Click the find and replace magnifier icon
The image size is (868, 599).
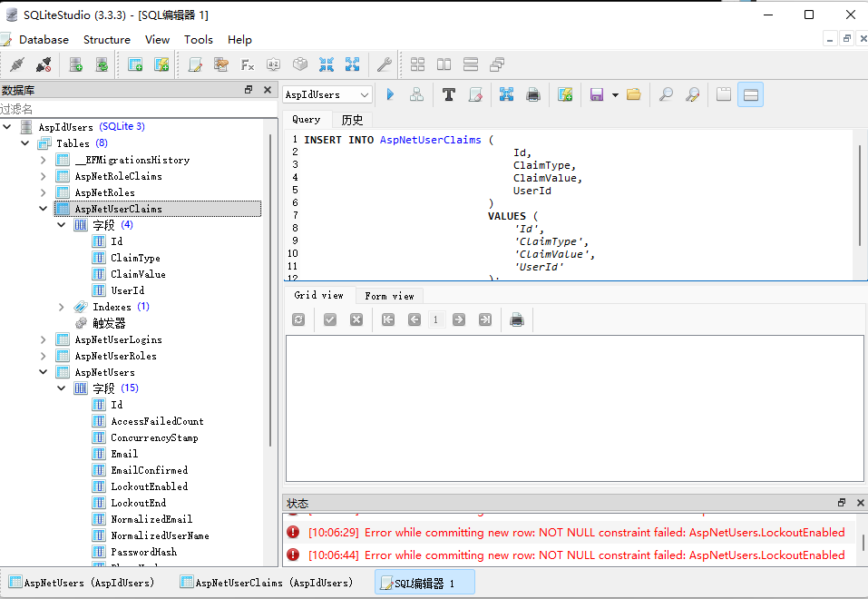pos(692,94)
